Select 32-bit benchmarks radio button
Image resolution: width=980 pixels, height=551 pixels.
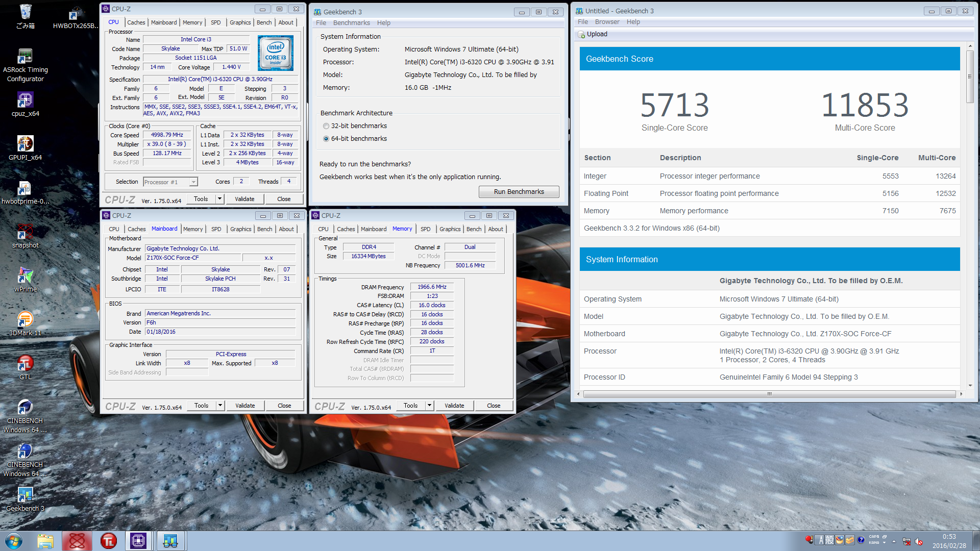326,126
